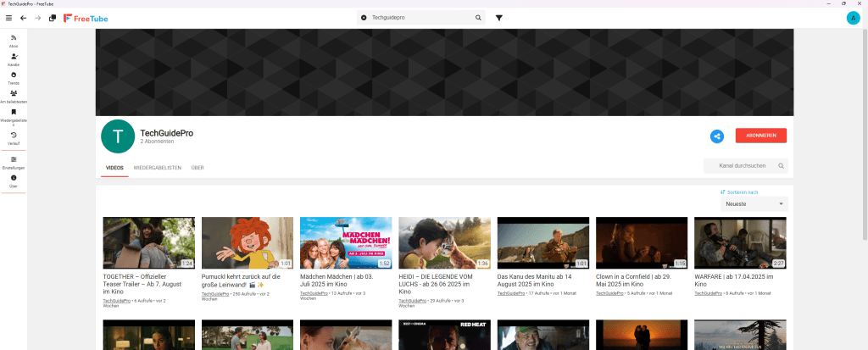Click the magnifier in Kanal durchsuchen
868x350 pixels.
point(781,165)
